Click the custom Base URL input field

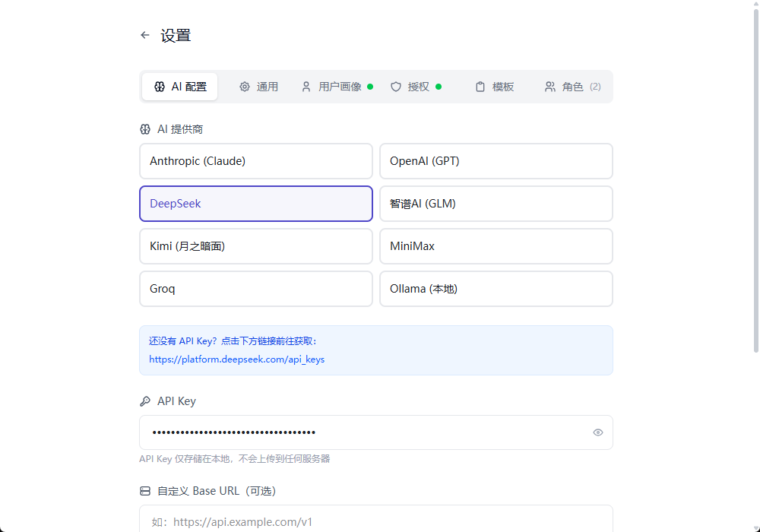pos(376,519)
